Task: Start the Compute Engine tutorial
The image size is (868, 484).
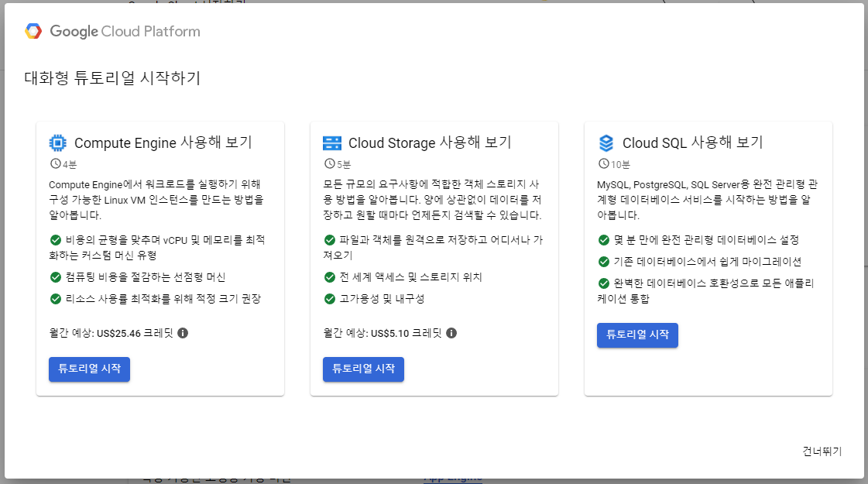Action: [89, 369]
